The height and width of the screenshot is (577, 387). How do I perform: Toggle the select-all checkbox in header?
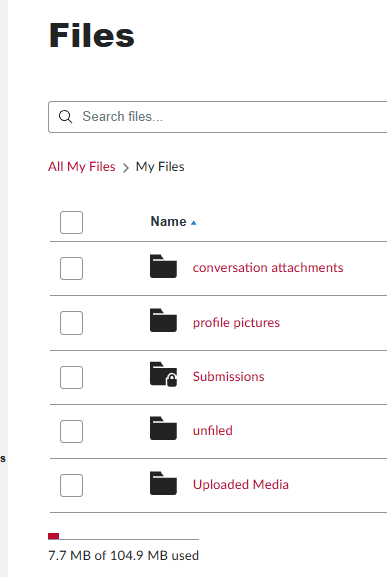coord(71,222)
